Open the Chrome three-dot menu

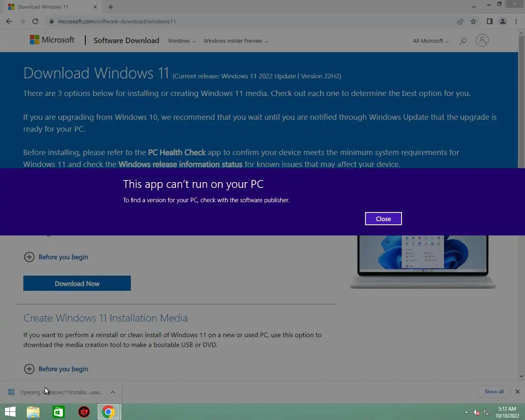point(516,21)
